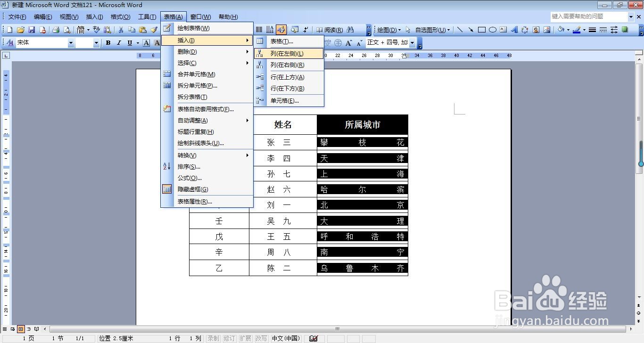
Task: Click the Line Color brush swatch
Action: point(577,30)
